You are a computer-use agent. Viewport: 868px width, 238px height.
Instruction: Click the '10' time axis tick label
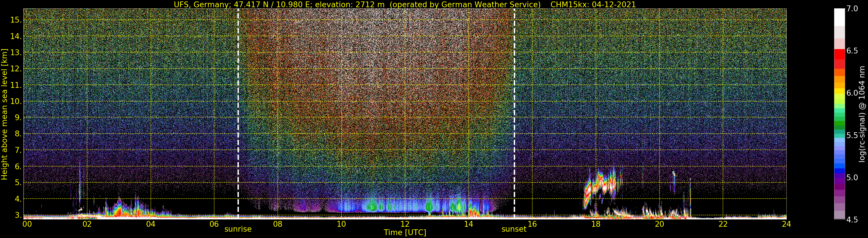[341, 224]
